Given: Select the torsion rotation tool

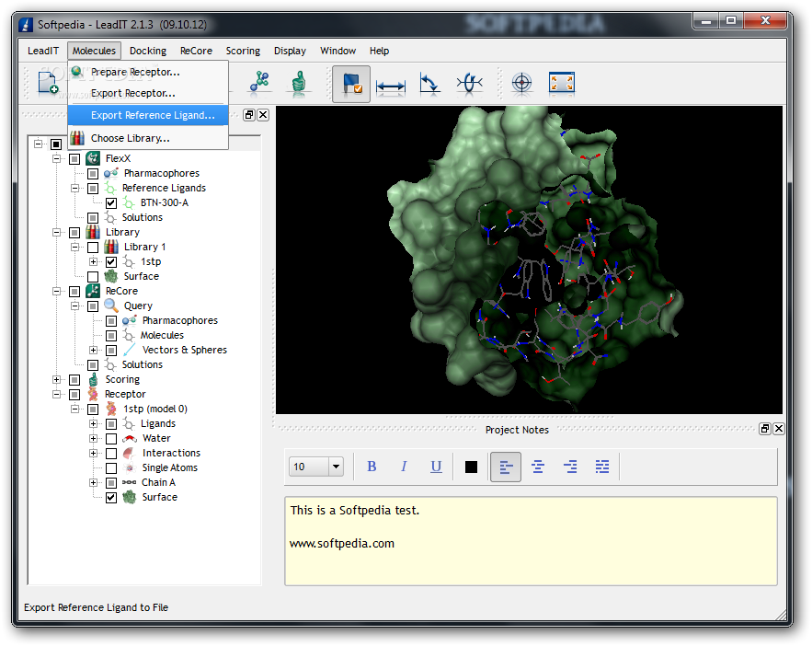Looking at the screenshot, I should click(469, 83).
